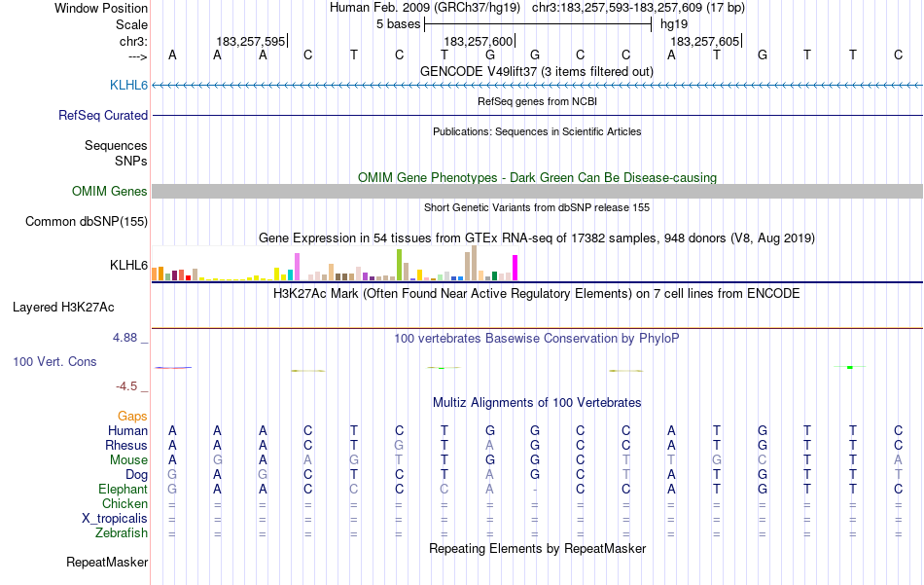Open the RefSeq Curated track label
Screen dimensions: 924x585
click(x=103, y=116)
